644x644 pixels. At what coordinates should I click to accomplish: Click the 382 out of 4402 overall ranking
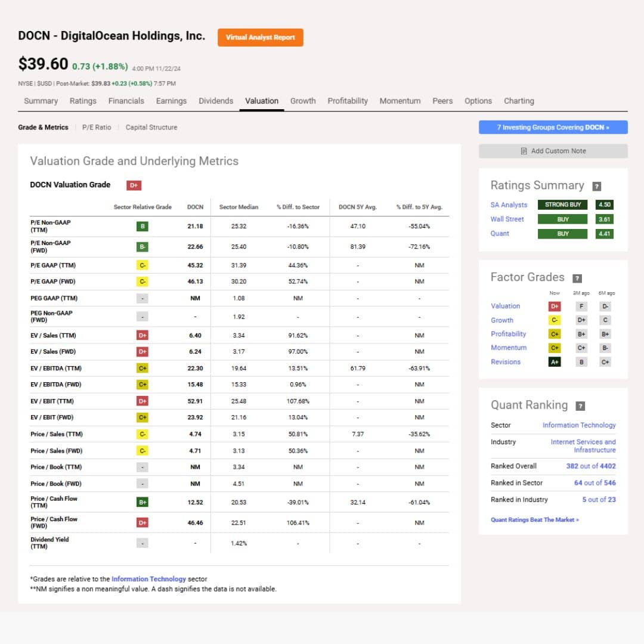tap(590, 466)
